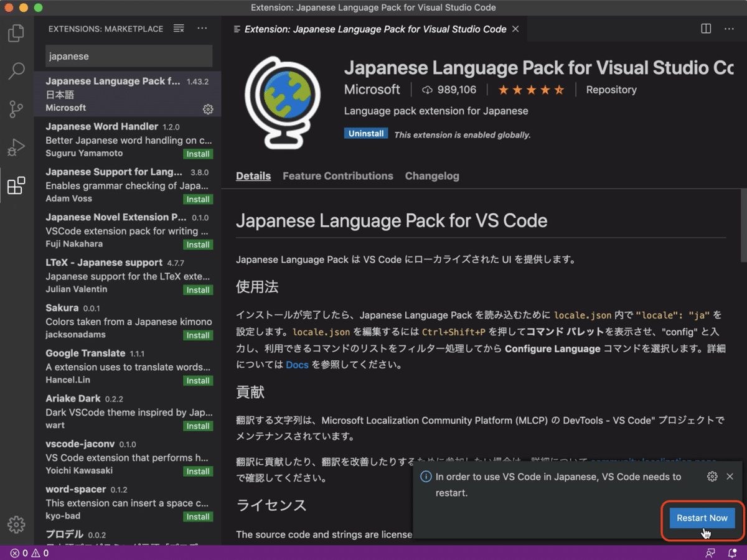The width and height of the screenshot is (747, 560).
Task: Open notification settings gear
Action: [712, 477]
